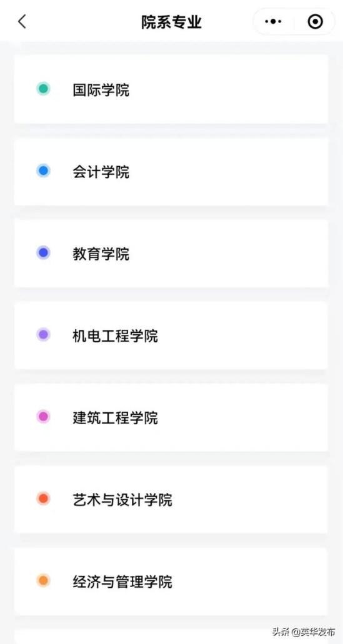
Task: Open the 会计学院 list entry
Action: tap(171, 171)
